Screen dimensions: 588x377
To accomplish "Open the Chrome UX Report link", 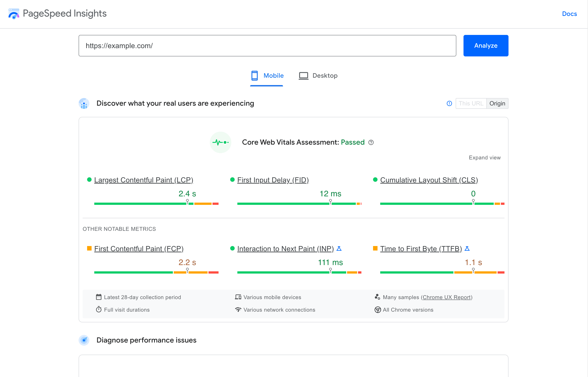I will (x=446, y=297).
